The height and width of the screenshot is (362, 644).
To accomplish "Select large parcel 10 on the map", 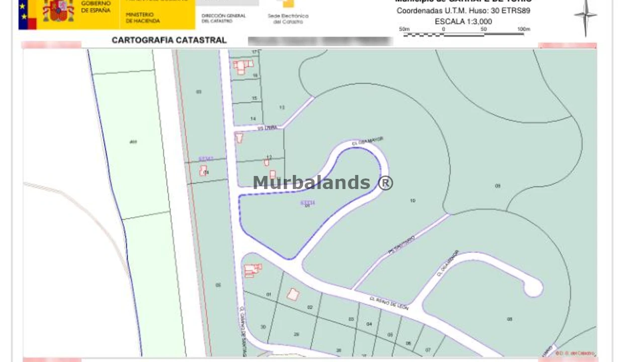I will 413,201.
